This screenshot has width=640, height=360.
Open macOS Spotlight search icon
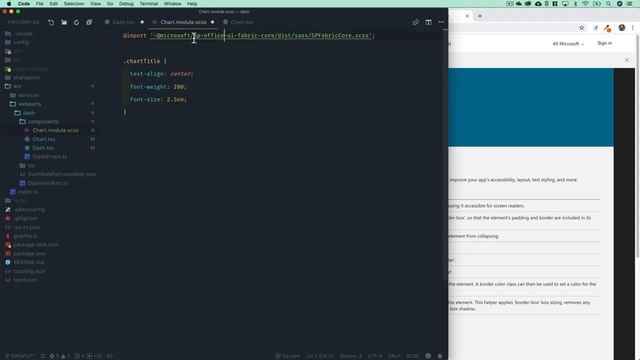click(x=608, y=4)
